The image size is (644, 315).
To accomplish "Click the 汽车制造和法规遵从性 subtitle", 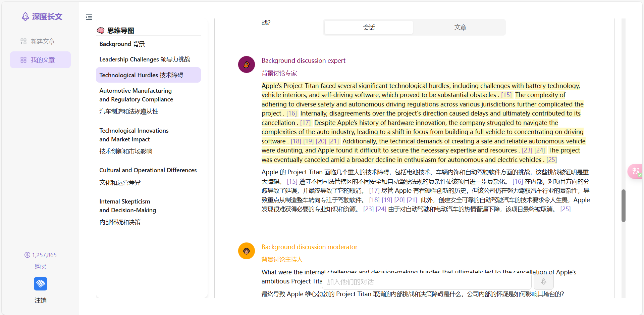I will (x=129, y=111).
